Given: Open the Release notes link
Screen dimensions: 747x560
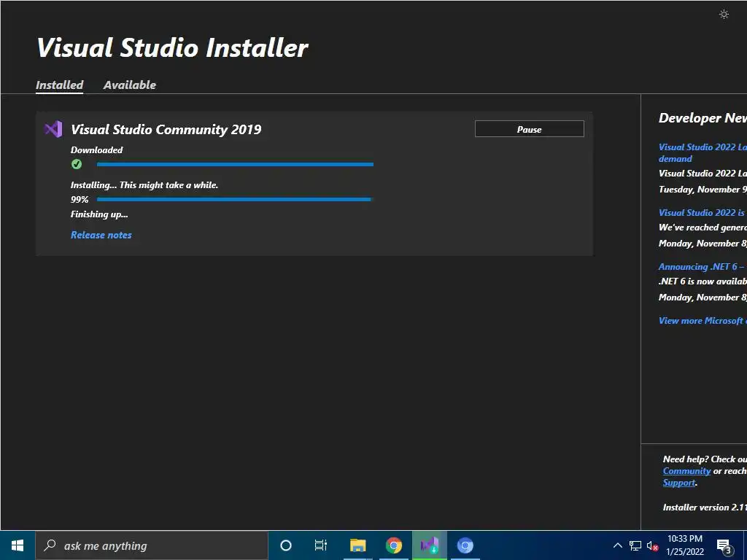Looking at the screenshot, I should 101,235.
